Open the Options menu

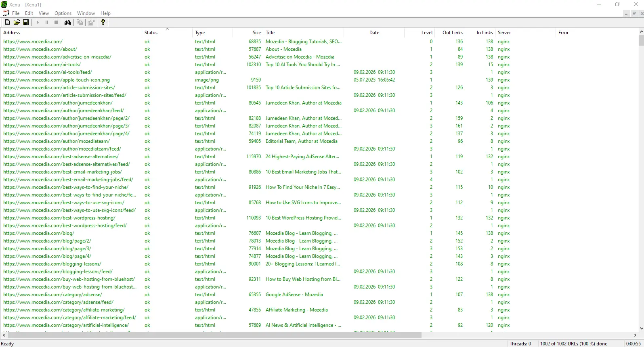tap(63, 13)
